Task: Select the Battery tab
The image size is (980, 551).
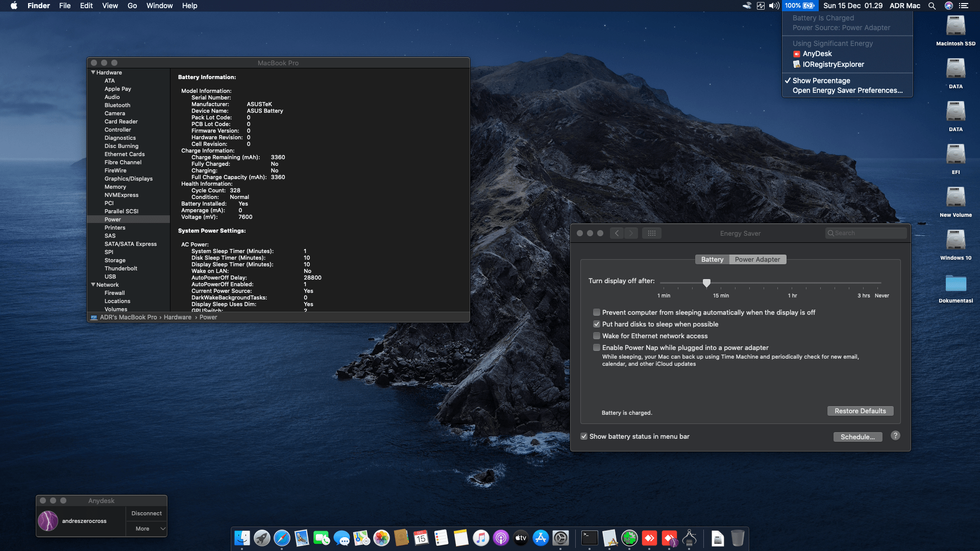Action: click(x=712, y=259)
